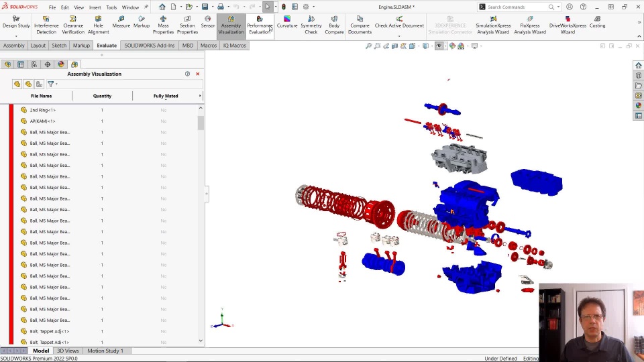The height and width of the screenshot is (362, 644).
Task: Click the Home icon in title toolbar
Action: point(162,7)
